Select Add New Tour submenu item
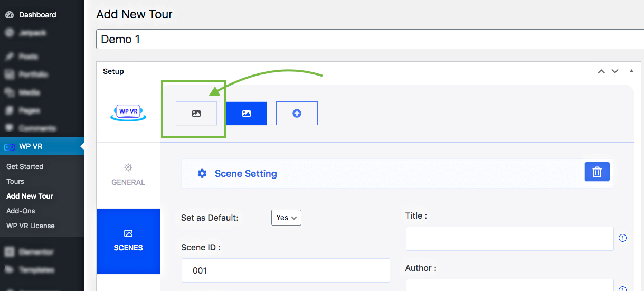Image resolution: width=644 pixels, height=291 pixels. click(x=30, y=196)
